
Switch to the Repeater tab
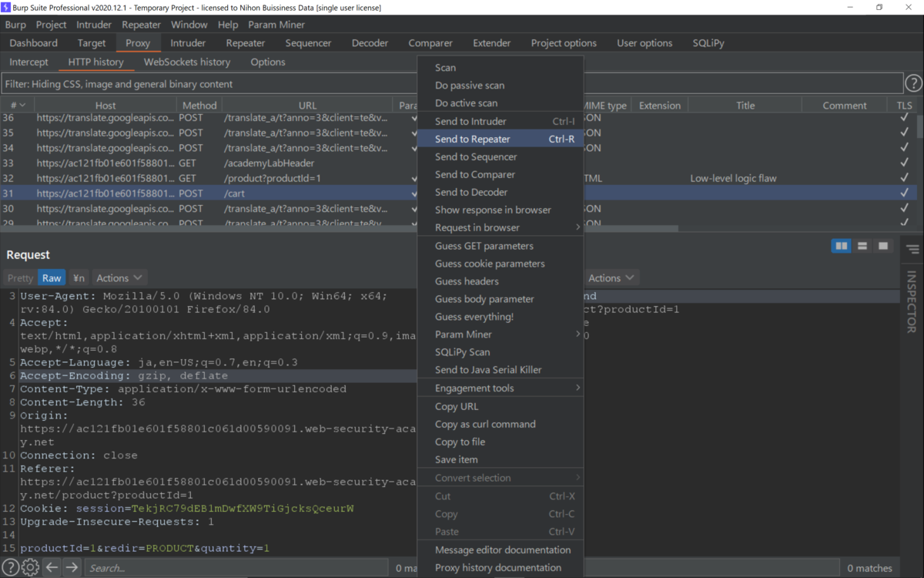(246, 43)
